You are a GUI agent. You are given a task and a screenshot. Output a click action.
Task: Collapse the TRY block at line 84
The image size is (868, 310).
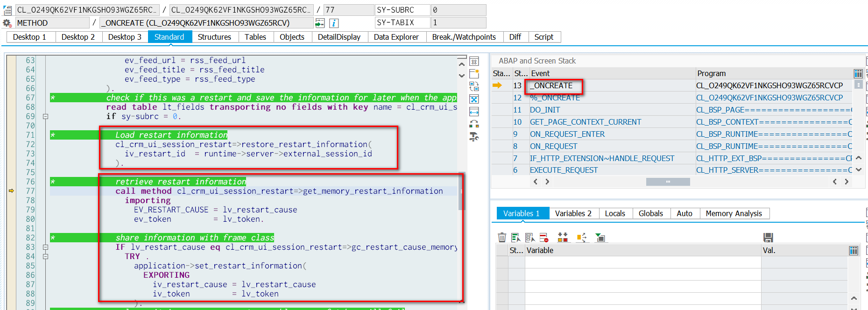pyautogui.click(x=45, y=256)
